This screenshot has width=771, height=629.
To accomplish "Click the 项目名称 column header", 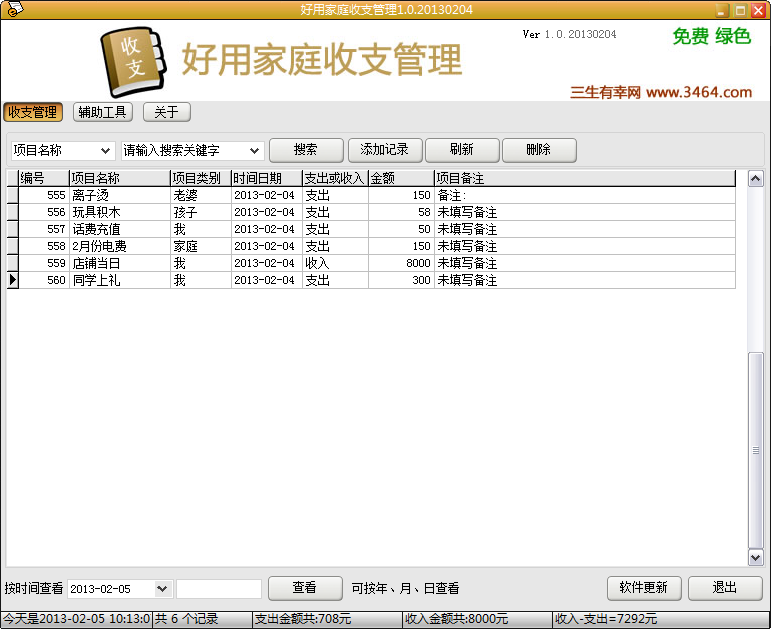I will [120, 178].
